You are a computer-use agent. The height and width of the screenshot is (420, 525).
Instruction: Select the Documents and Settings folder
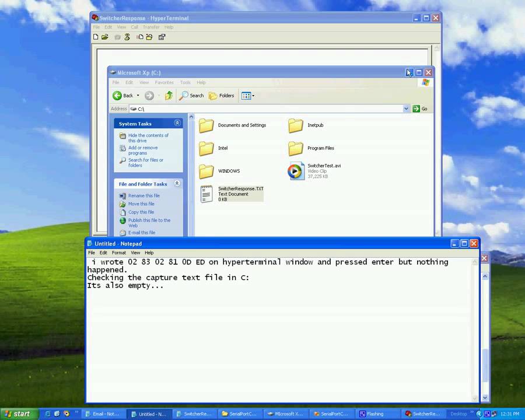tap(232, 125)
